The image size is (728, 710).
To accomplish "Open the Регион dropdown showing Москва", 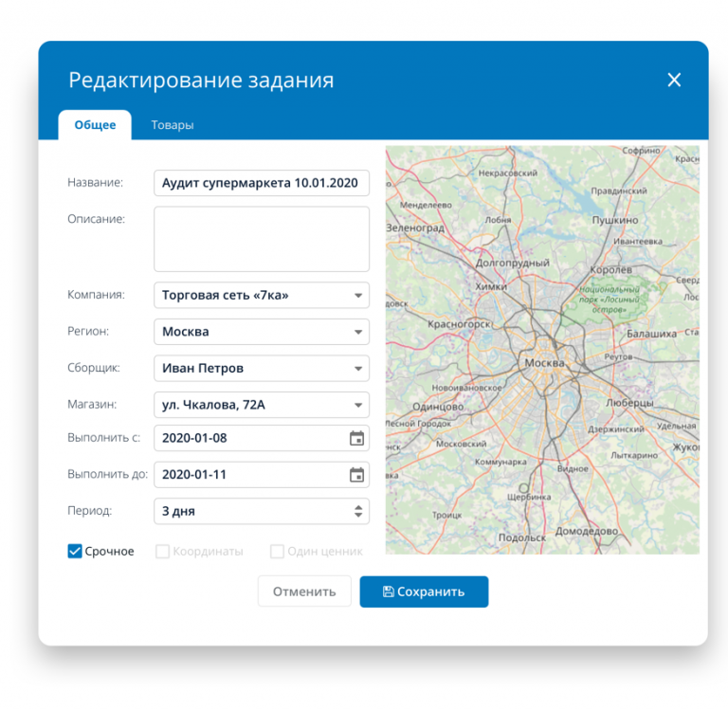I will click(262, 332).
